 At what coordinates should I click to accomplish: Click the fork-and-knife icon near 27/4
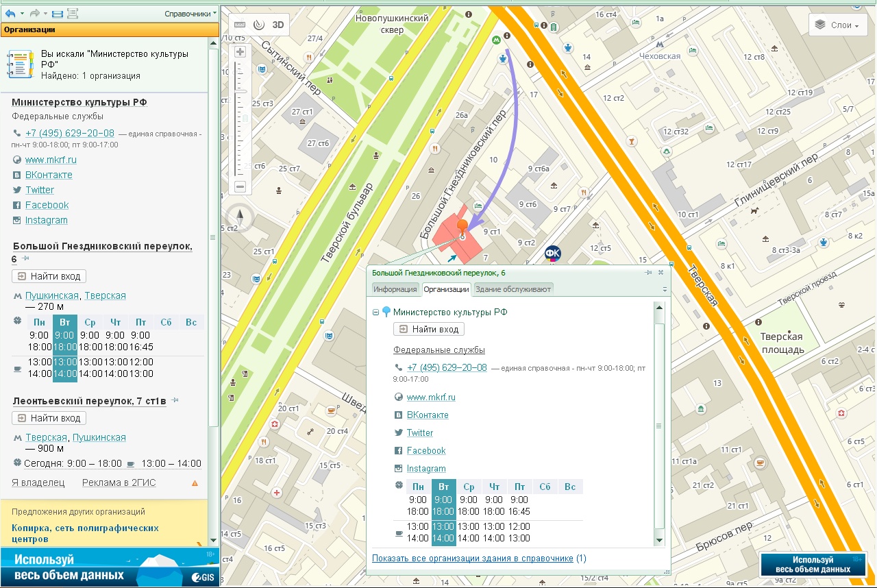click(309, 57)
